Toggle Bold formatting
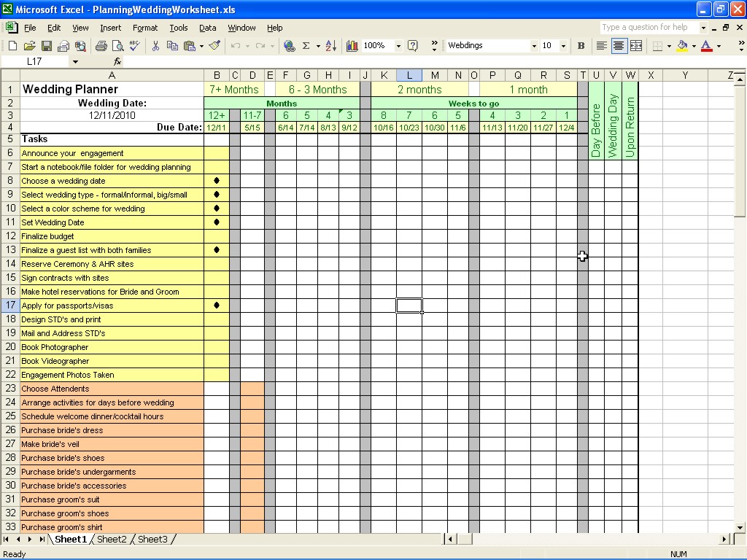 click(x=581, y=46)
